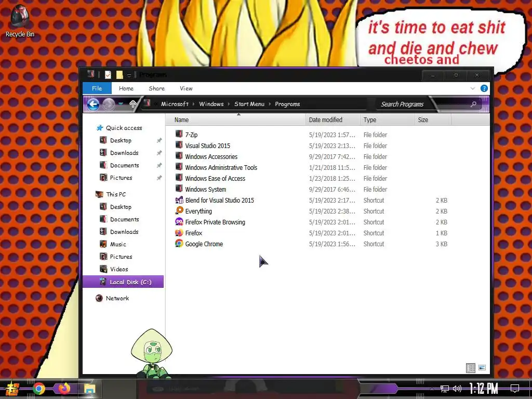Open Explorer help question mark
The height and width of the screenshot is (399, 532).
[x=484, y=88]
